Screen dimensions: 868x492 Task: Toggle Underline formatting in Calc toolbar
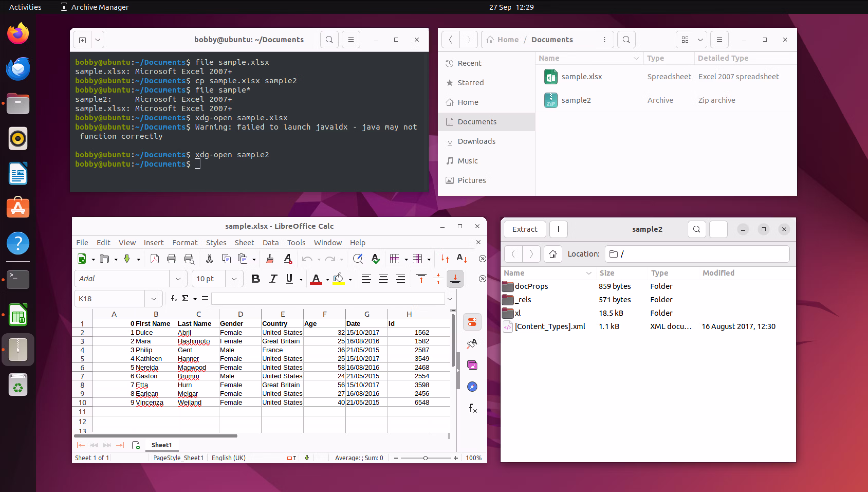289,279
